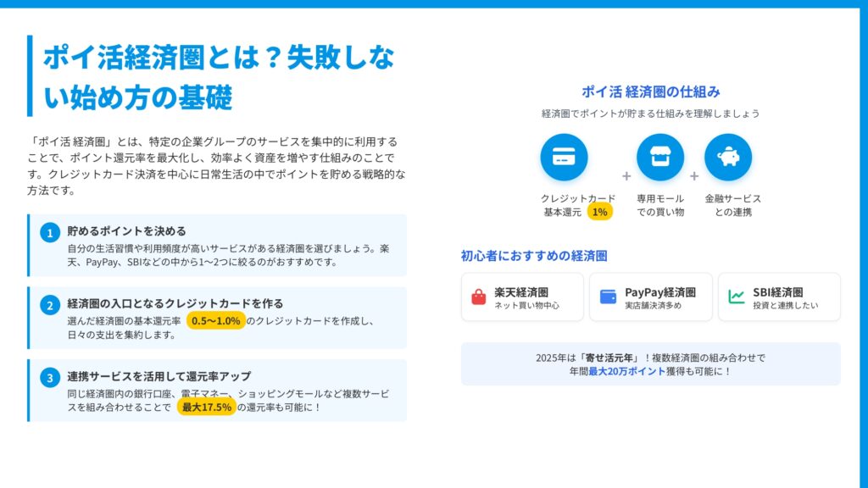Screen dimensions: 868x488
Task: Click the green SBI chart icon
Action: pos(737,297)
